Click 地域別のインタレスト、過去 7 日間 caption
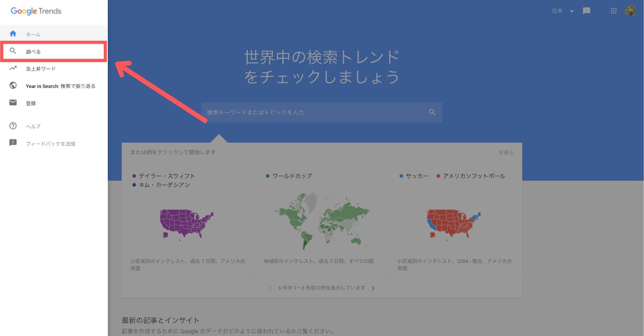This screenshot has width=644, height=336. [318, 261]
